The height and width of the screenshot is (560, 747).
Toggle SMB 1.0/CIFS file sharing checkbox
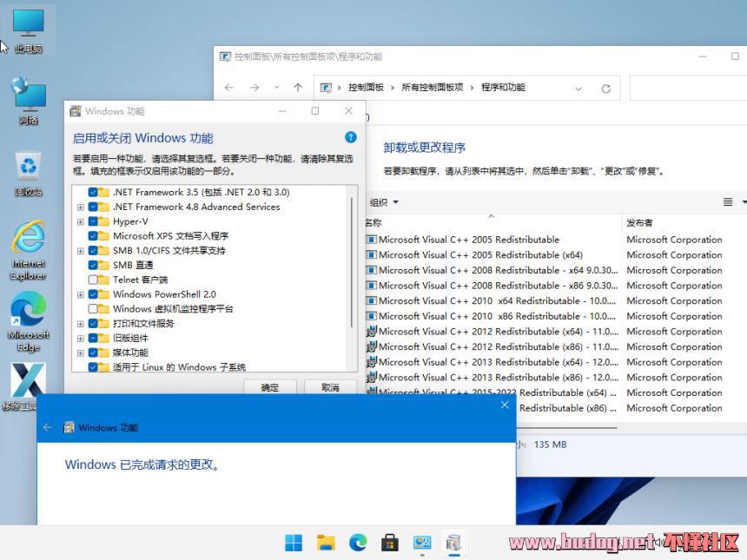[93, 250]
